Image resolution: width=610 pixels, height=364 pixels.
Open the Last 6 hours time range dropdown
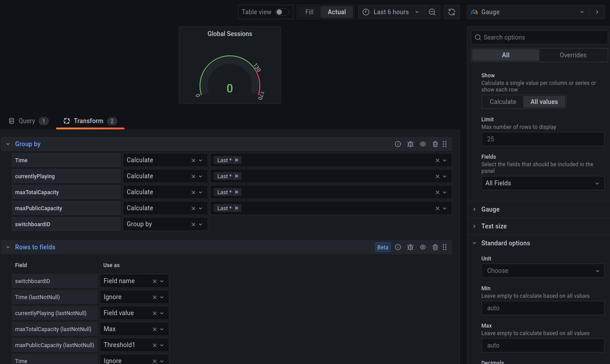(x=390, y=12)
